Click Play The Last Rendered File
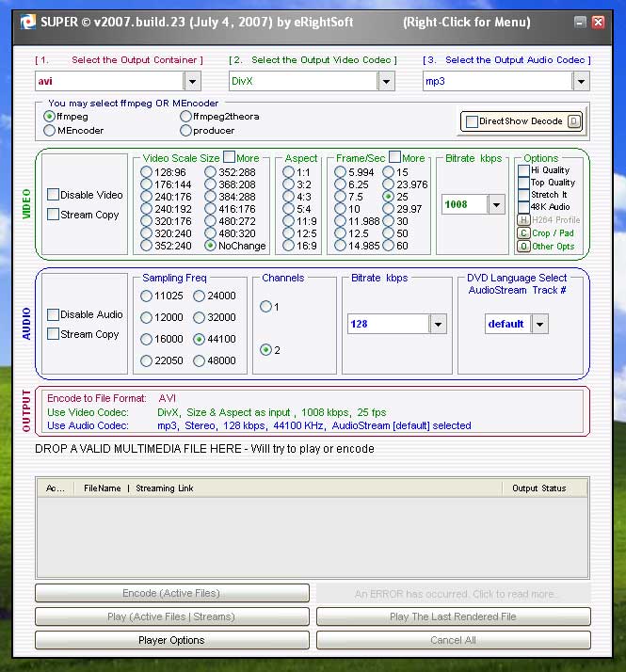 click(x=453, y=616)
